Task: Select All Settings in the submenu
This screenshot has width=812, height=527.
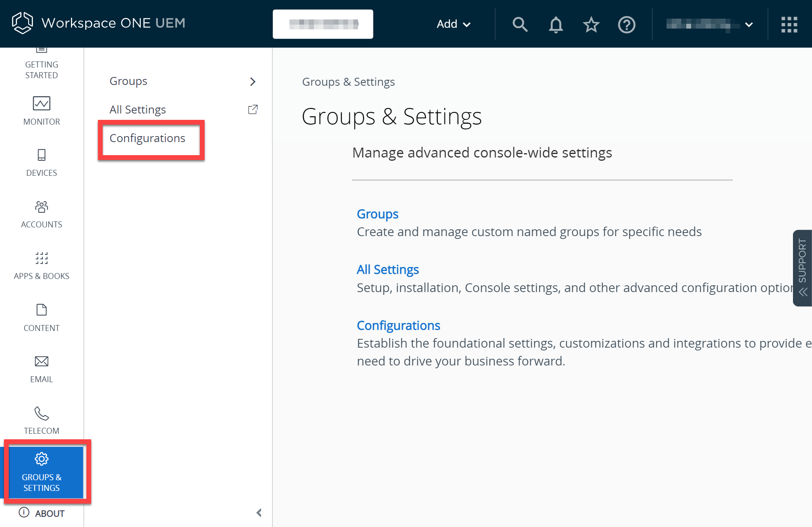Action: pyautogui.click(x=138, y=110)
